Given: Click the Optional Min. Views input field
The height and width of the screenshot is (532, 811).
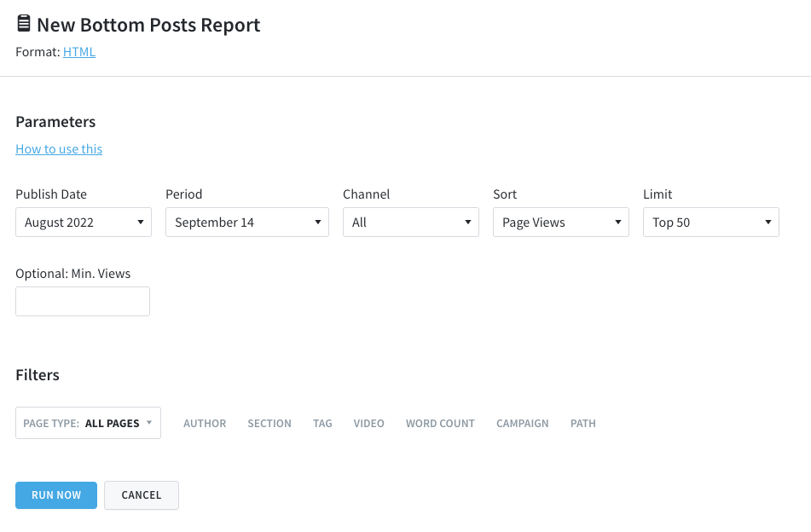Looking at the screenshot, I should pos(83,302).
